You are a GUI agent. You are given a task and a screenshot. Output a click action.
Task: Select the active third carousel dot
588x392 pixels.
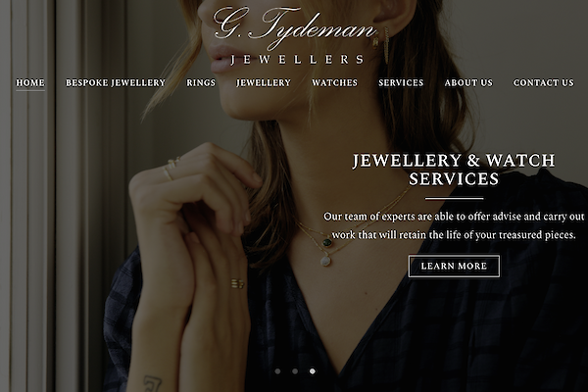point(313,371)
